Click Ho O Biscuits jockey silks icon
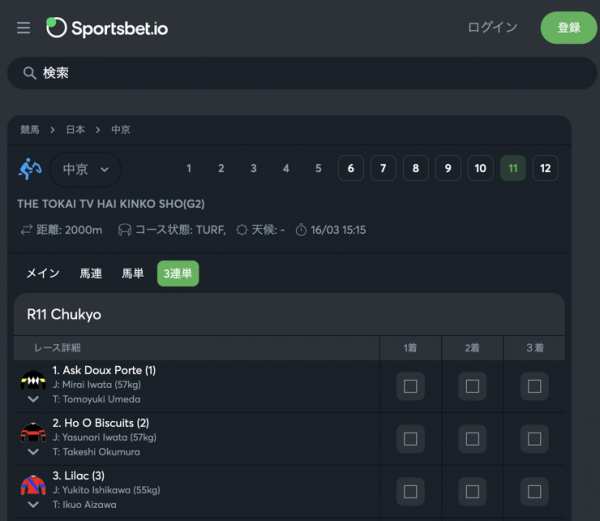Image resolution: width=600 pixels, height=521 pixels. (33, 432)
